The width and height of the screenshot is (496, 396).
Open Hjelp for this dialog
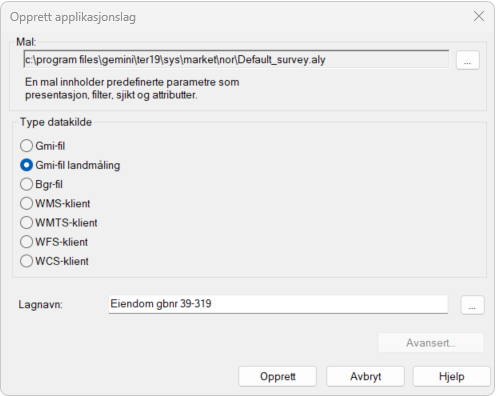452,376
